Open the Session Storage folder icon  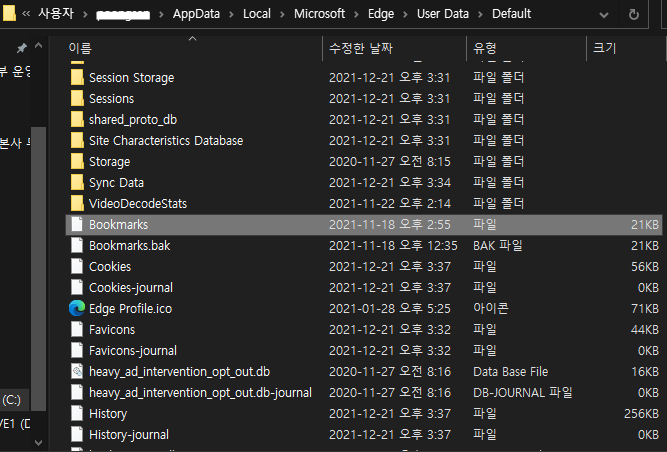[77, 78]
